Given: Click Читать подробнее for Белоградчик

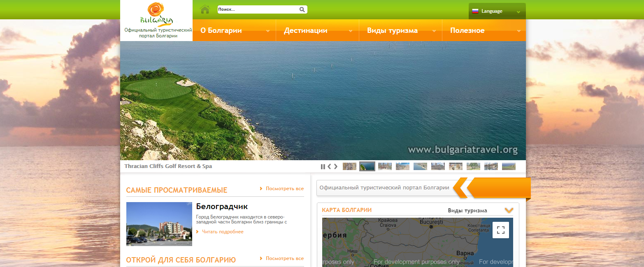Looking at the screenshot, I should (222, 232).
